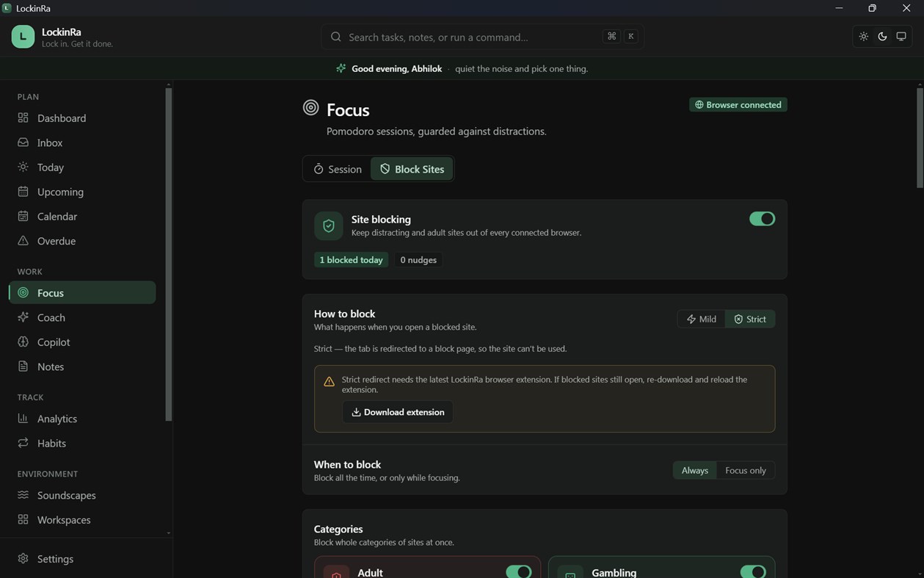Screen dimensions: 924x578
Task: Open Overdue tasks in sidebar
Action: (x=82, y=241)
